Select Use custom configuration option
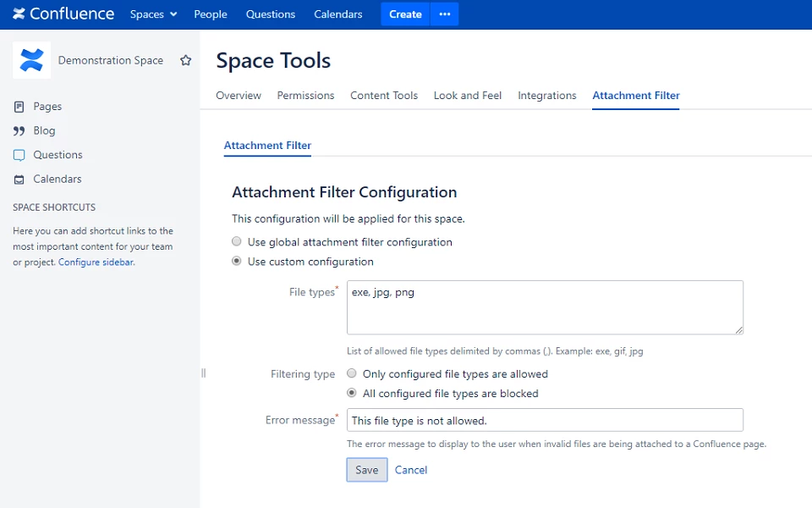The height and width of the screenshot is (508, 812). click(x=237, y=262)
